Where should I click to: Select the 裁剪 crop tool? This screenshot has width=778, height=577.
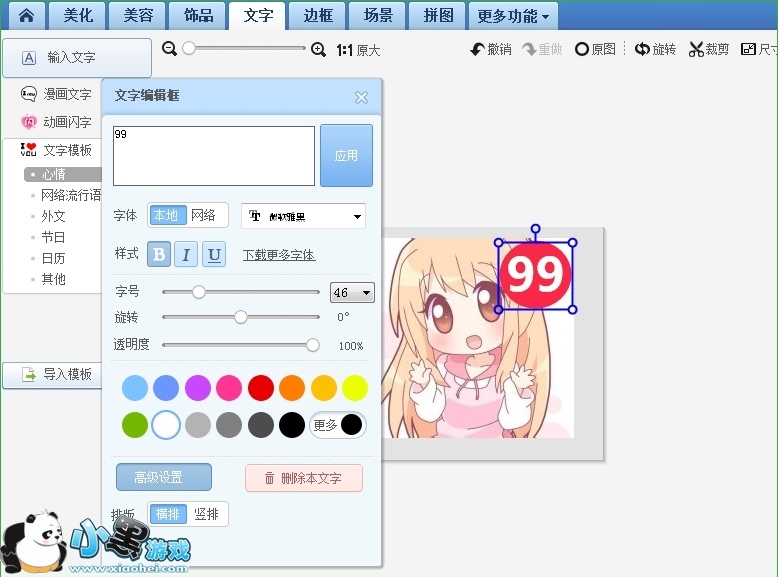[x=709, y=49]
